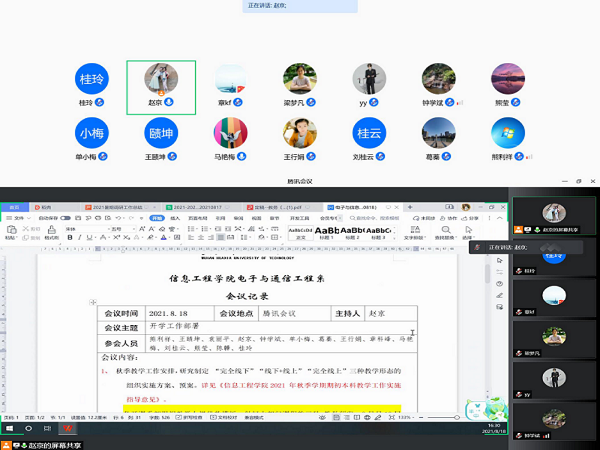Viewport: 600px width, 450px height.
Task: Switch to the 插入 ribbon tab
Action: pos(173,216)
